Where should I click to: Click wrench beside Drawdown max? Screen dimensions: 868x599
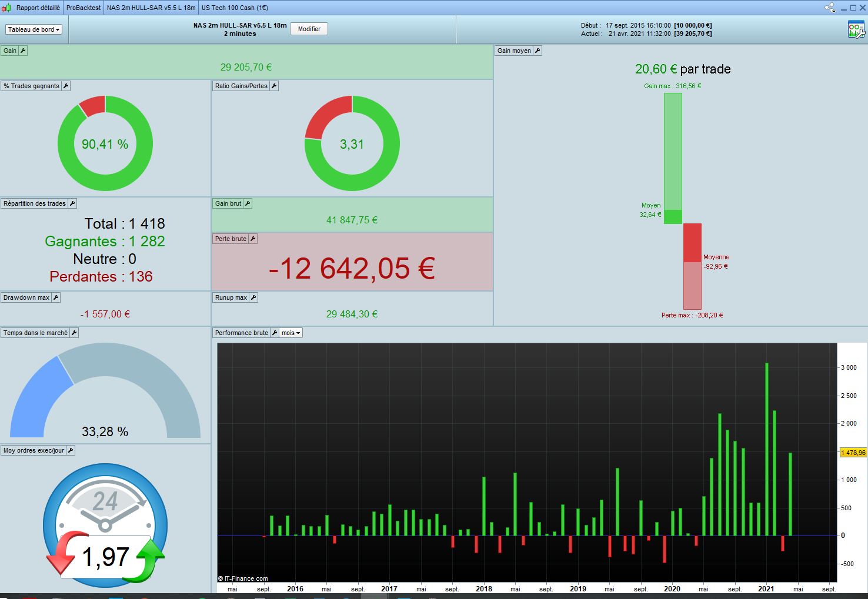tap(56, 297)
